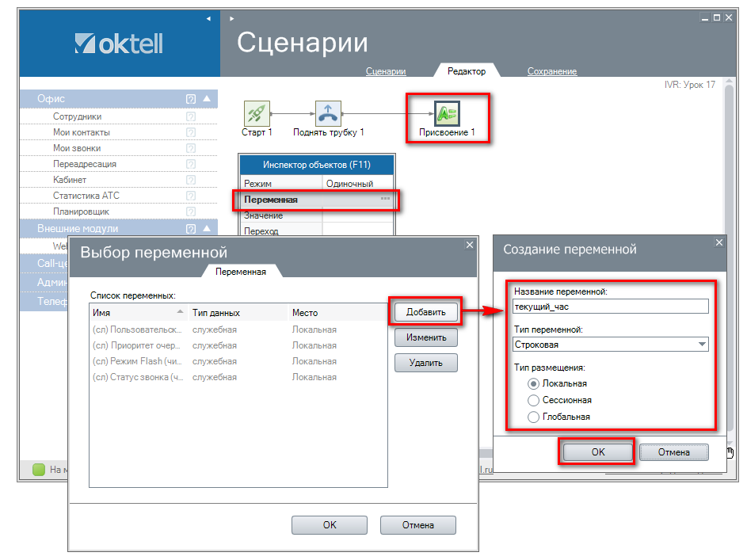Click the Название переменной text field
The width and height of the screenshot is (747, 560).
(x=610, y=307)
